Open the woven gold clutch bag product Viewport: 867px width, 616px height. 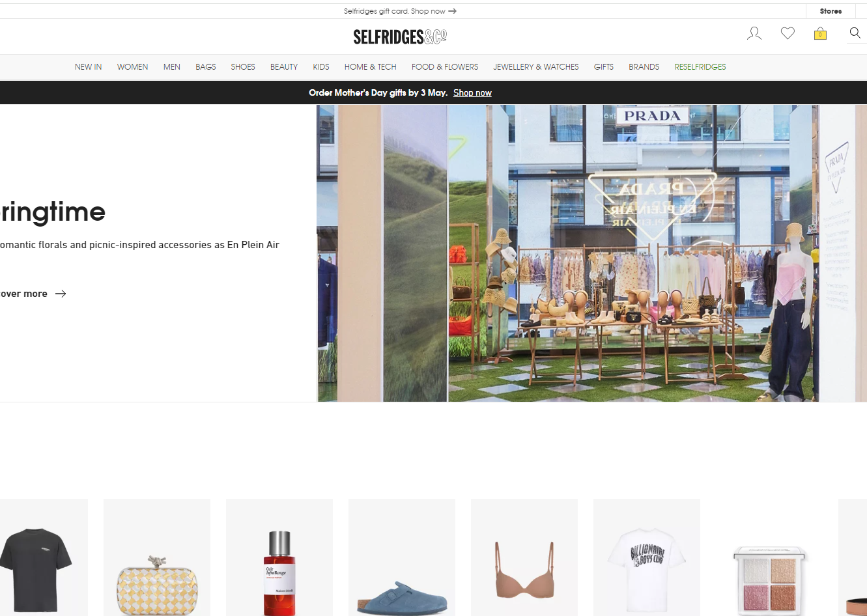157,557
